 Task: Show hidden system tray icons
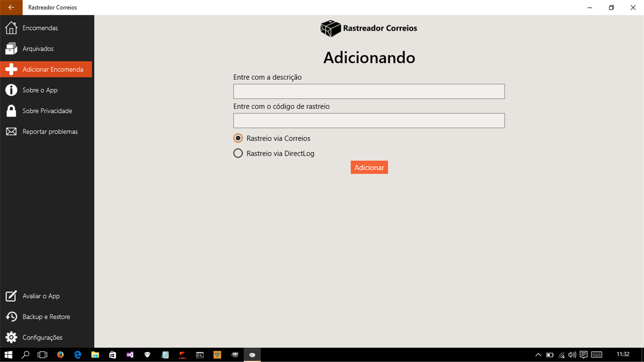[538, 355]
